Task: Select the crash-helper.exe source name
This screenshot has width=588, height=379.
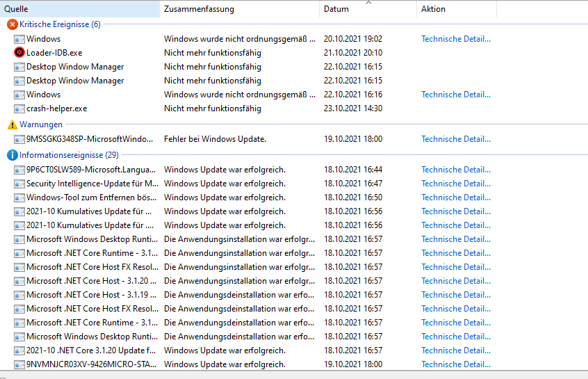Action: (x=56, y=108)
